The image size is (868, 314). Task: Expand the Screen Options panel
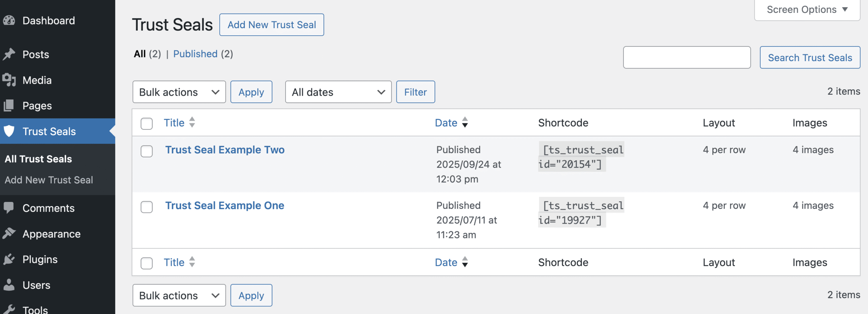tap(807, 10)
